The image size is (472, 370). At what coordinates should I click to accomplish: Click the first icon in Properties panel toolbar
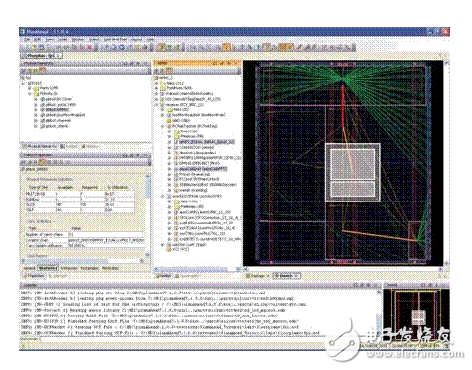24,162
